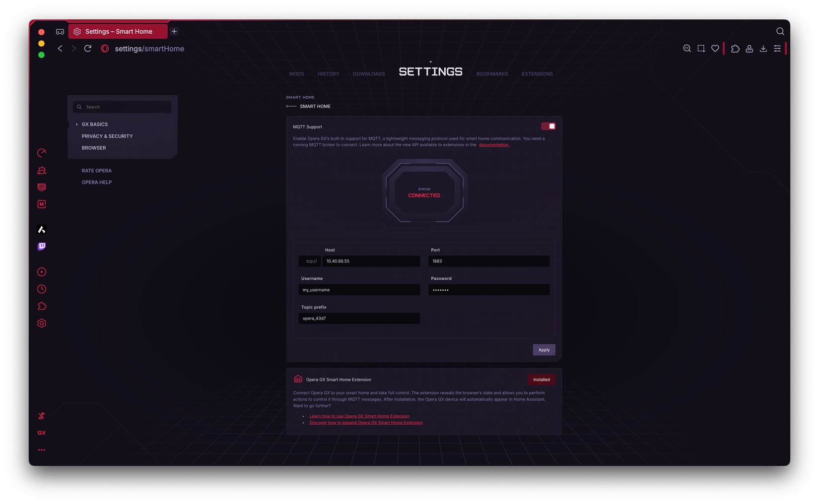
Task: Click the Opera logo in address bar
Action: tap(105, 49)
